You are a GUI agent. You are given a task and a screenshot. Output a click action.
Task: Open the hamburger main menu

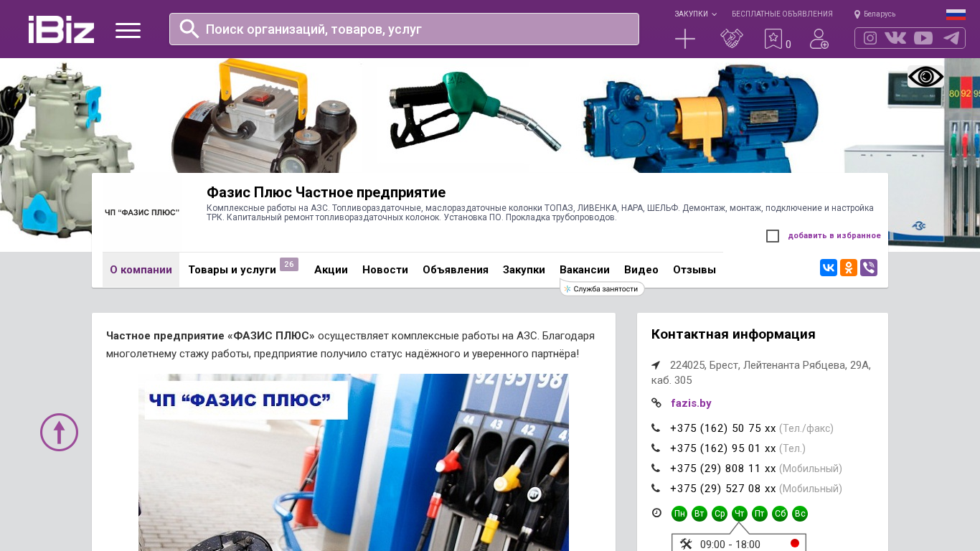(128, 30)
